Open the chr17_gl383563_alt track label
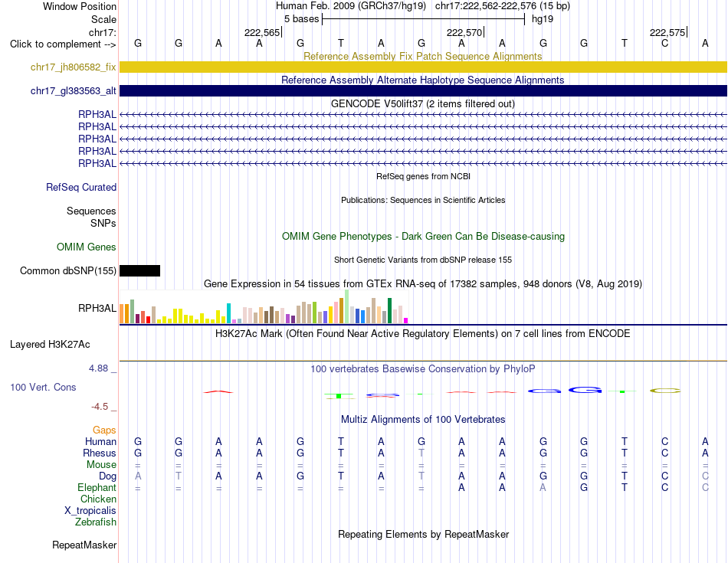 coord(73,90)
